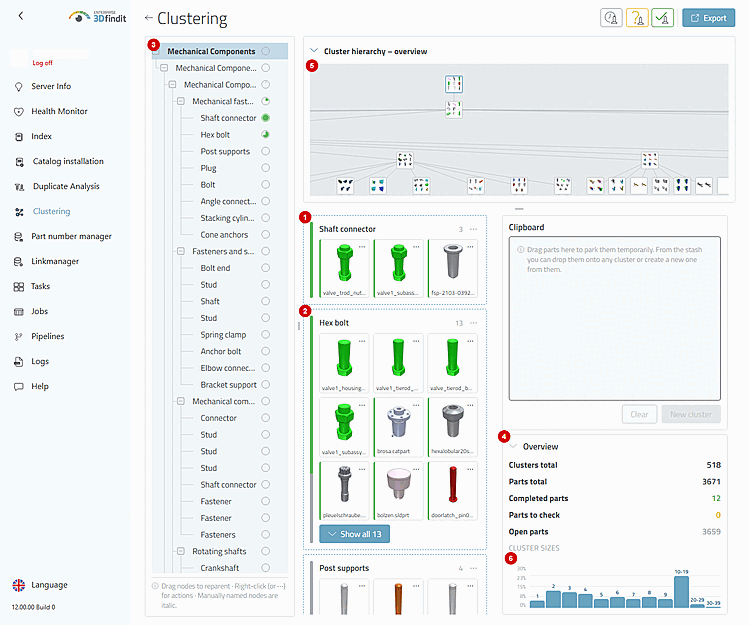Click the Server Info lightbulb icon
The height and width of the screenshot is (625, 750).
19,87
